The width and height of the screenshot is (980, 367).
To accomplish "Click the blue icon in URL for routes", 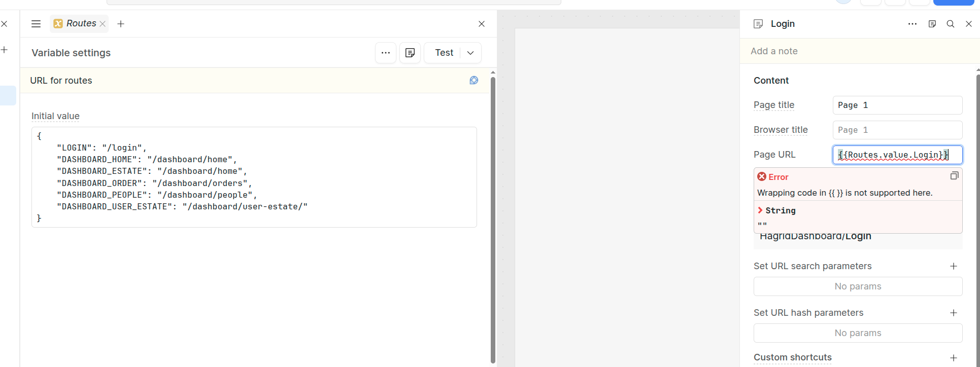I will point(474,81).
